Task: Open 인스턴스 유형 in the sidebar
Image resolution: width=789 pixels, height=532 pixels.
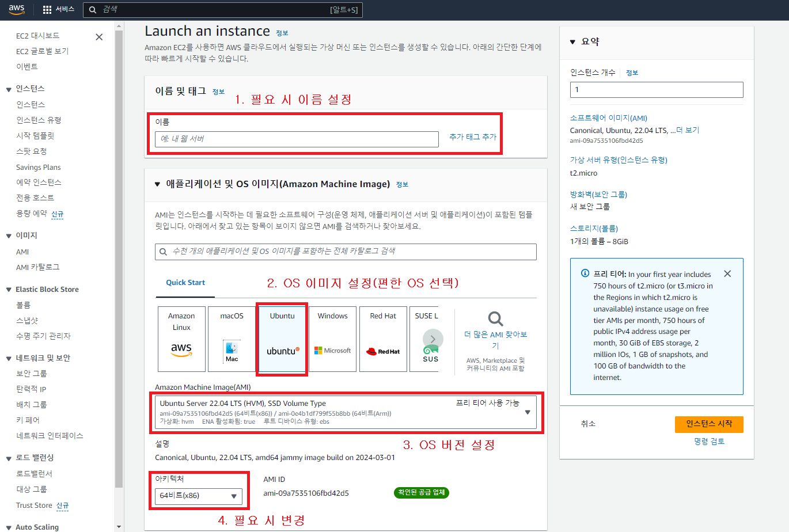Action: 39,120
